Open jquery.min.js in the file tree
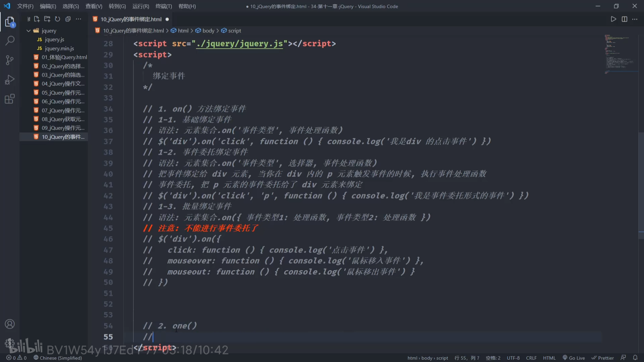644x362 pixels. point(59,48)
